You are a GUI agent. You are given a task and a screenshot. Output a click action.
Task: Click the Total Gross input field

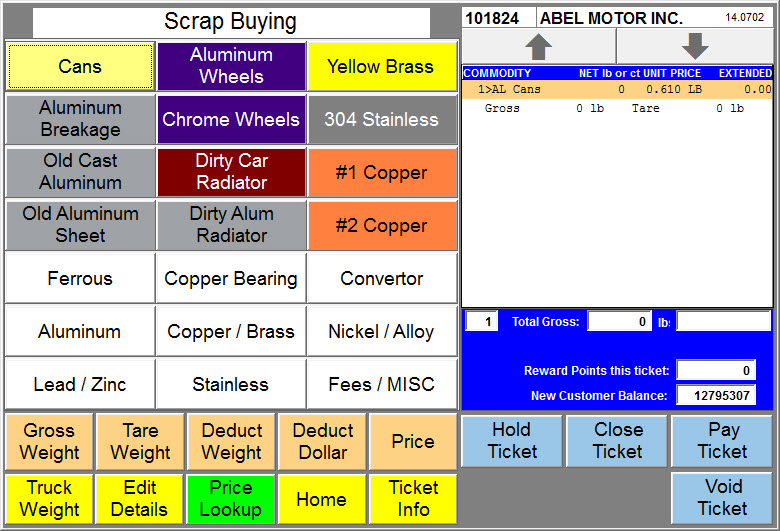(x=619, y=321)
